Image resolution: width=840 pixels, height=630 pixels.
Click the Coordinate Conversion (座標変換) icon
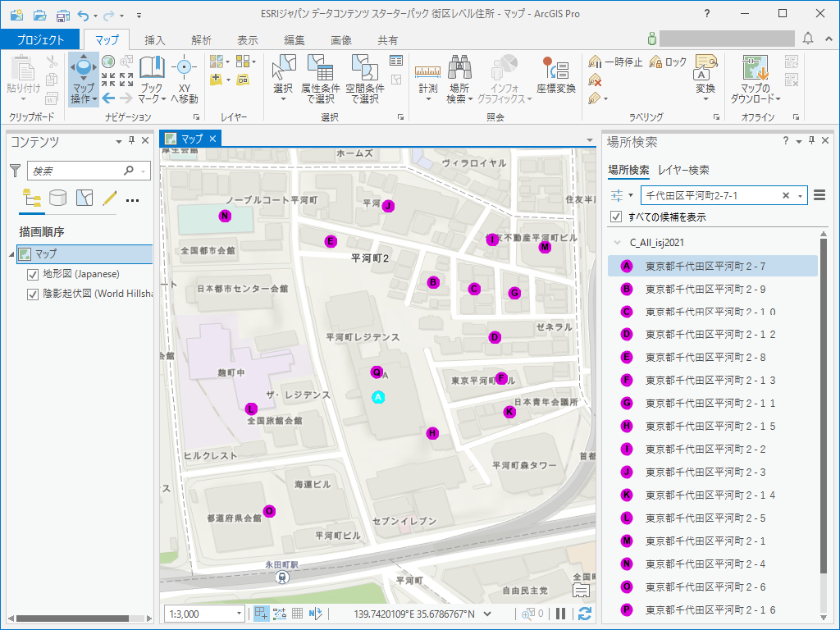[556, 69]
